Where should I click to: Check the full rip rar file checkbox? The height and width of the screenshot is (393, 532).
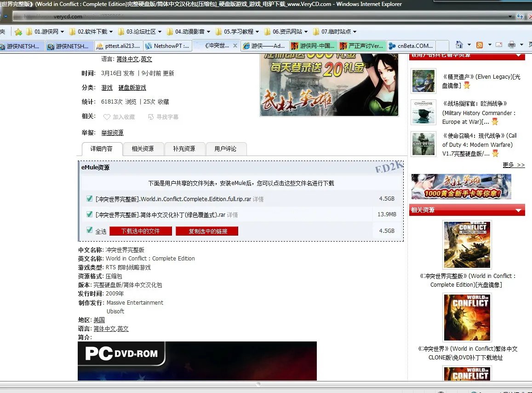(x=89, y=199)
